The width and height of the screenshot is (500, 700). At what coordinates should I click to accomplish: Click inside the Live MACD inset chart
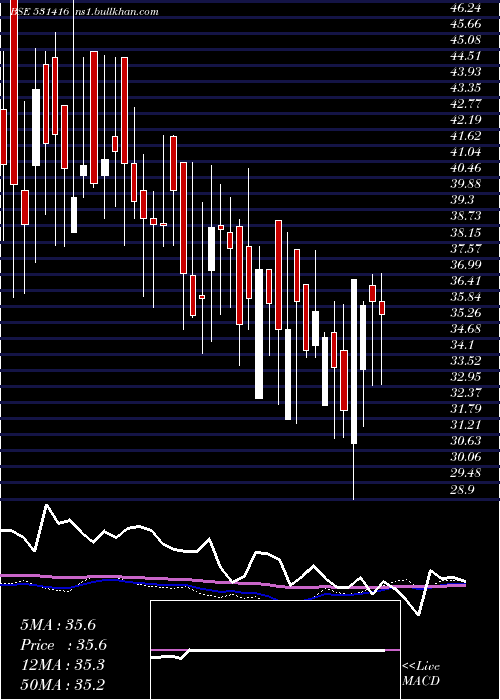(275, 650)
